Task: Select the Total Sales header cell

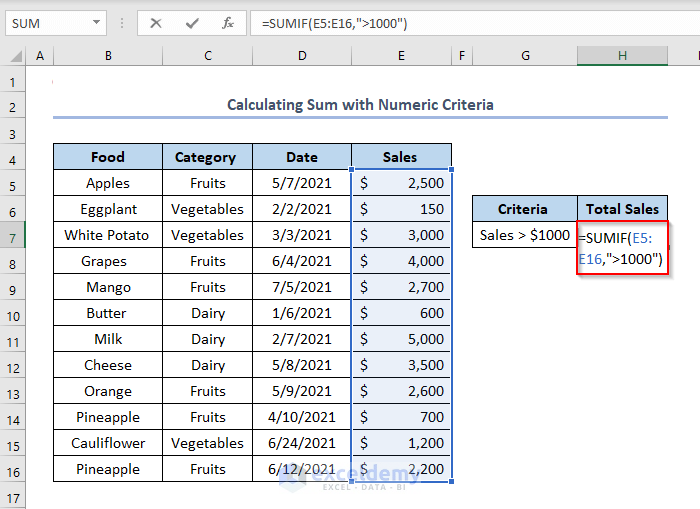Action: tap(622, 209)
